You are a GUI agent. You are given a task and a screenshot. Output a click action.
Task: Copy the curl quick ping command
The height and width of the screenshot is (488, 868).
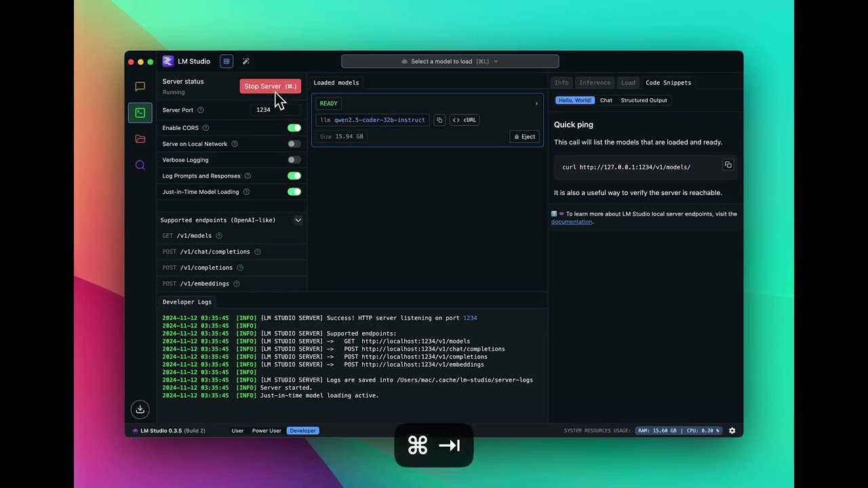[x=728, y=165]
